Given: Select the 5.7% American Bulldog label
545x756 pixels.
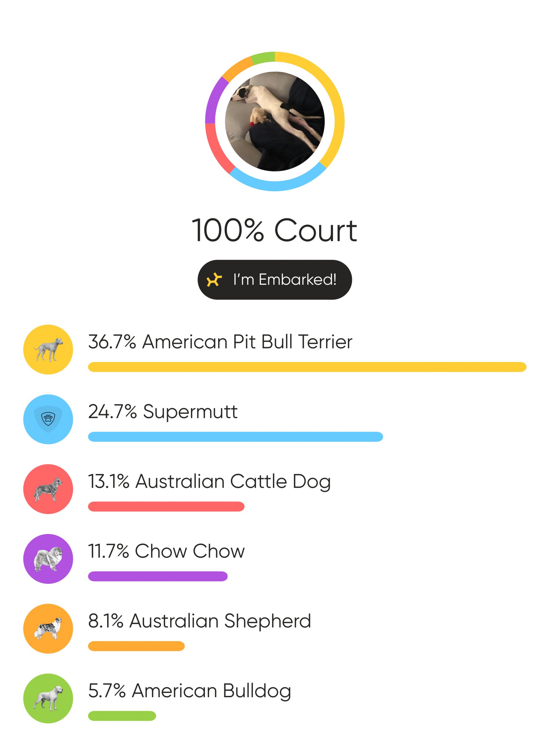Looking at the screenshot, I should (189, 691).
